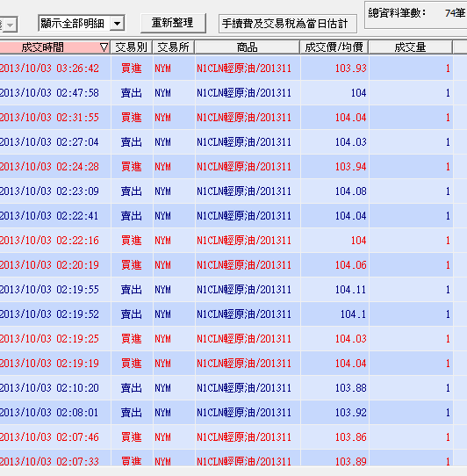Click the 成交價/均價 column header
Screen dimensions: 467x476
[334, 47]
